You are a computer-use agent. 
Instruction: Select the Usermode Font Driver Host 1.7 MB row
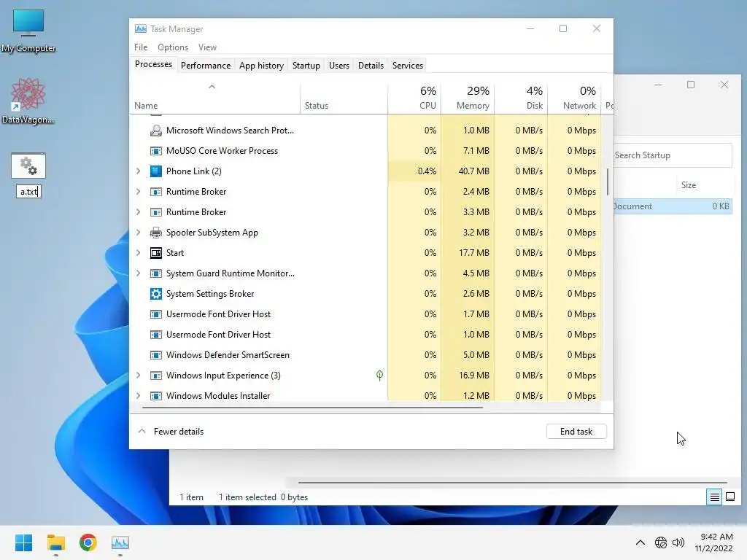[365, 314]
